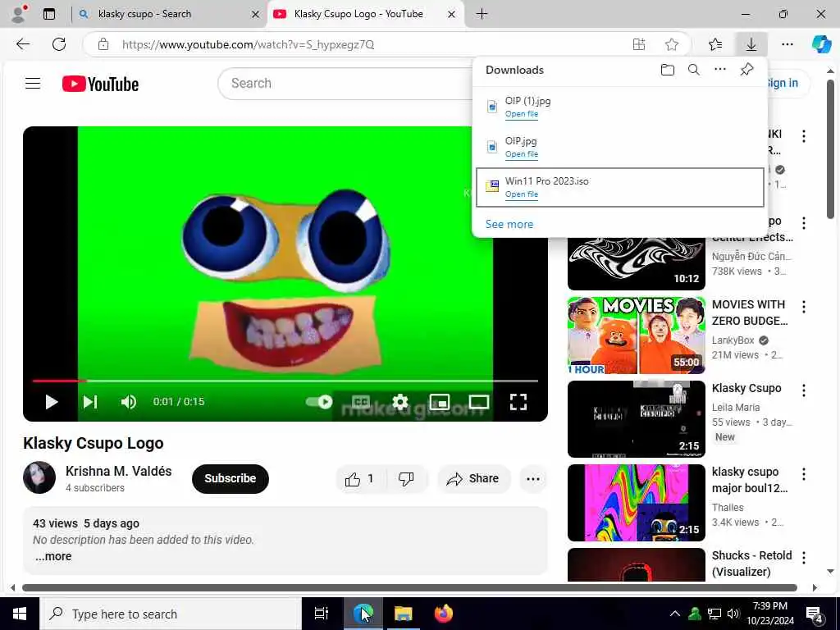
Task: Click the address bar URL
Action: 248,44
